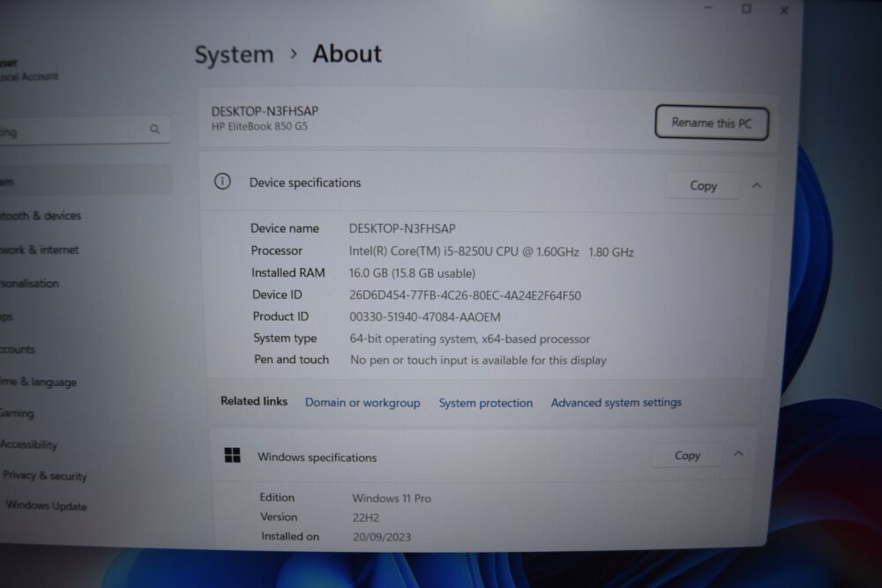Click the settings search field
The image size is (882, 588).
(x=85, y=130)
